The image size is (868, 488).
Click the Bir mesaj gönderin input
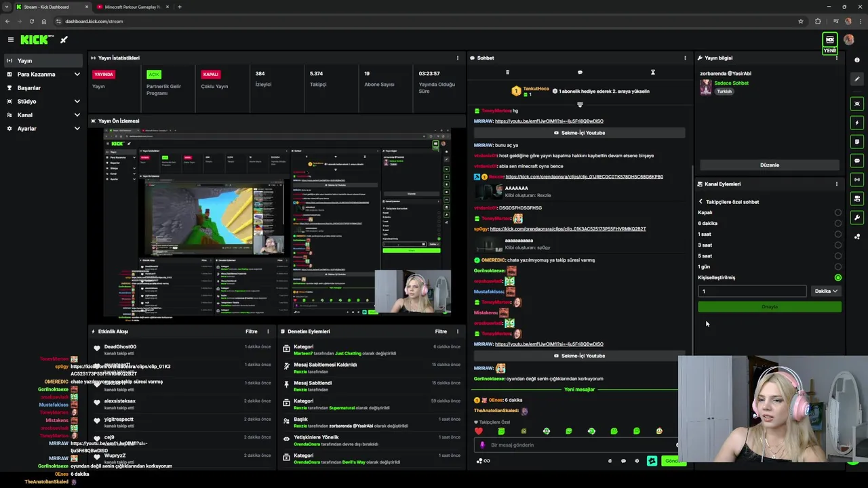click(576, 445)
